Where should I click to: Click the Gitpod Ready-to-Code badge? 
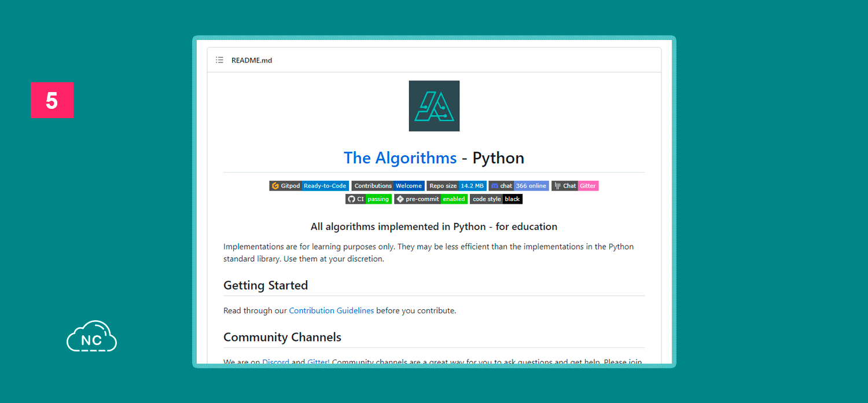coord(309,186)
